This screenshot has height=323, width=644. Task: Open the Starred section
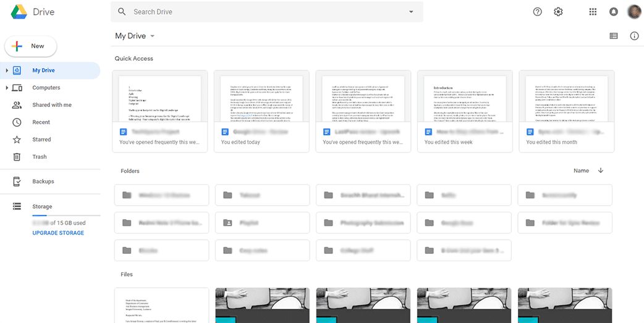41,140
